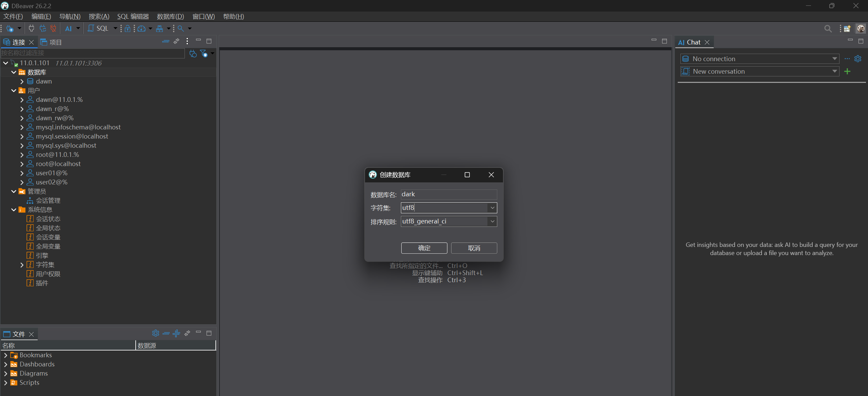The height and width of the screenshot is (396, 868).
Task: Open a new SQL script editor
Action: 98,29
